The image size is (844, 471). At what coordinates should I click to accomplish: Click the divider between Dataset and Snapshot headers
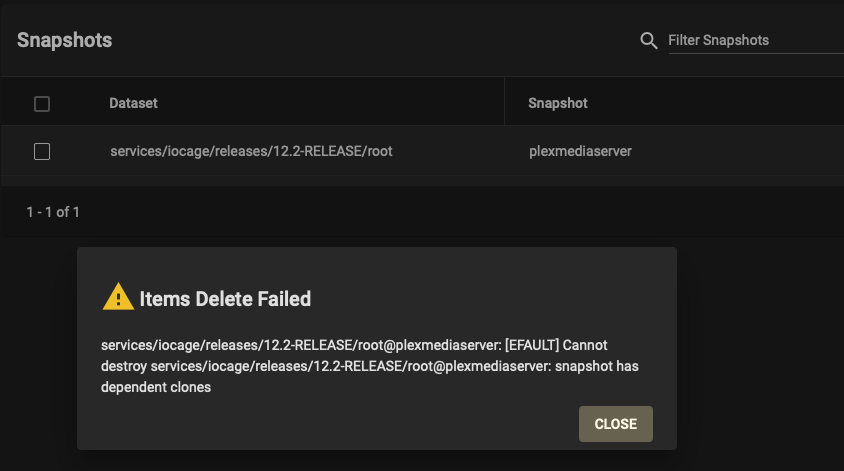point(504,101)
